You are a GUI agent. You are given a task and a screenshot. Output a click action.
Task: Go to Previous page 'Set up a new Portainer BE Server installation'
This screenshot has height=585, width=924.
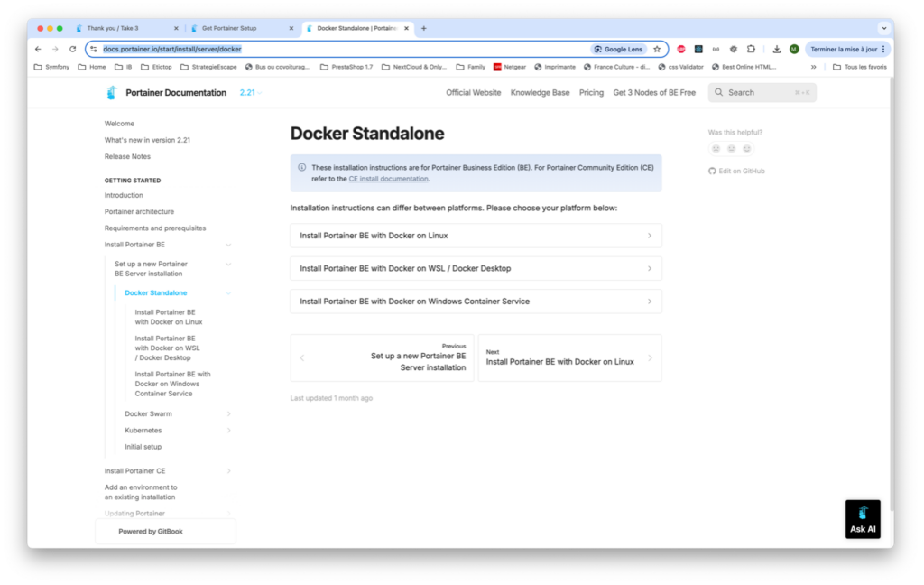tap(382, 358)
